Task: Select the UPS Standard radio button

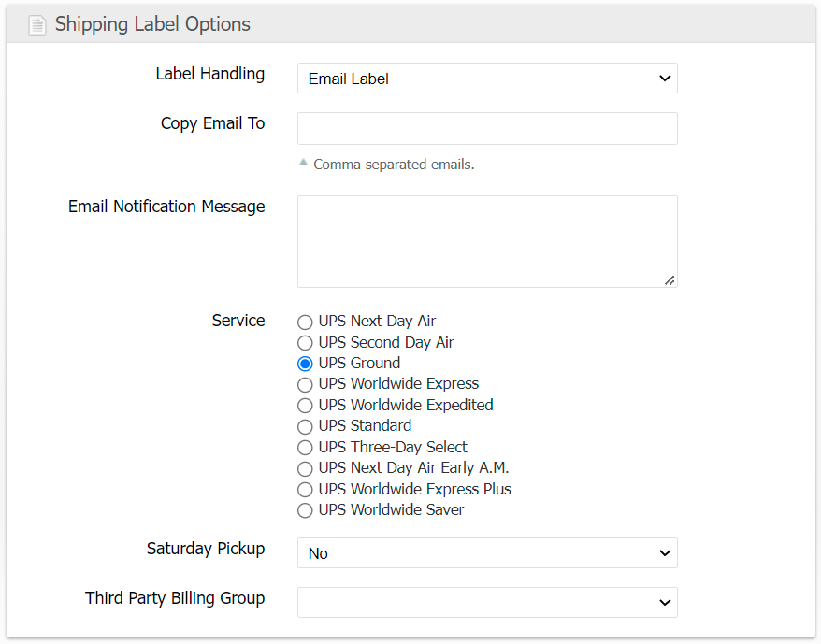Action: point(305,426)
